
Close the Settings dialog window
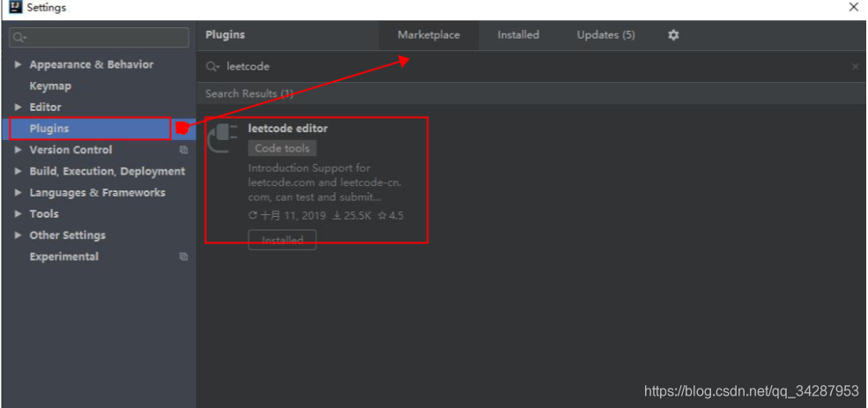click(854, 7)
